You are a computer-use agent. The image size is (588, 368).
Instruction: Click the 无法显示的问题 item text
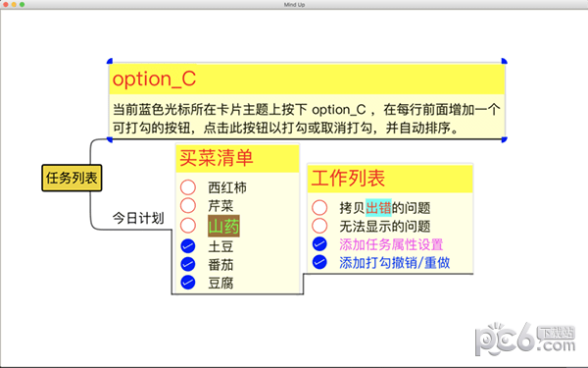point(385,226)
